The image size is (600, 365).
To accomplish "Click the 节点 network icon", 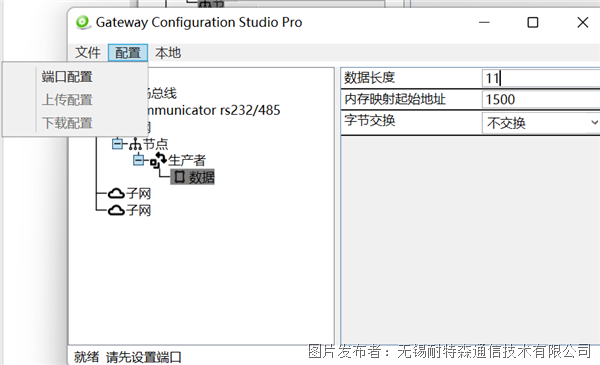I will pos(135,144).
